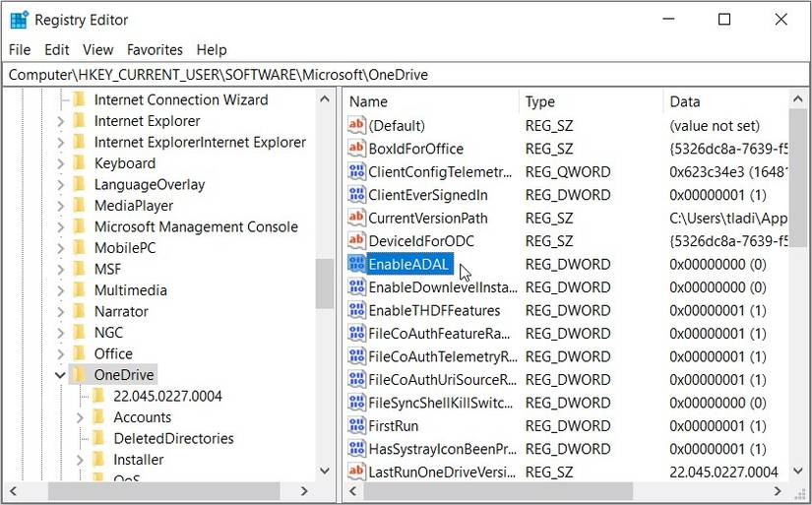The image size is (812, 505).
Task: Click the binary icon beside EnableTHDFFeatures
Action: pos(356,310)
